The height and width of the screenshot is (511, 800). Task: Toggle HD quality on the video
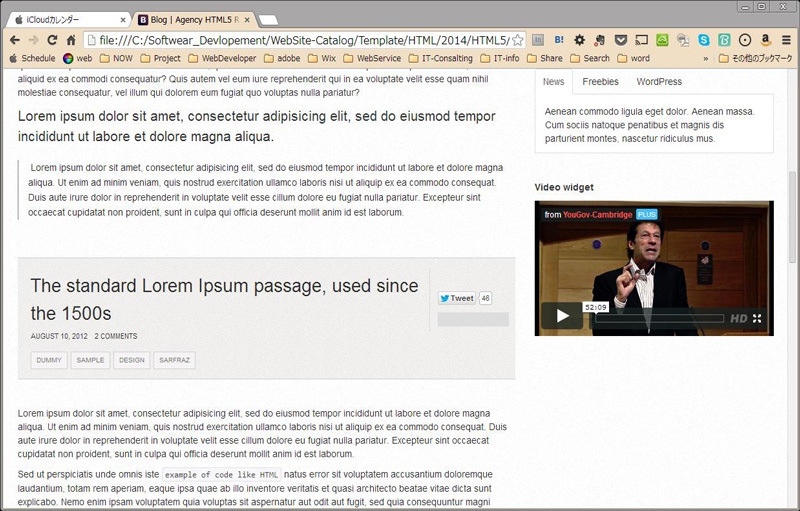click(738, 319)
